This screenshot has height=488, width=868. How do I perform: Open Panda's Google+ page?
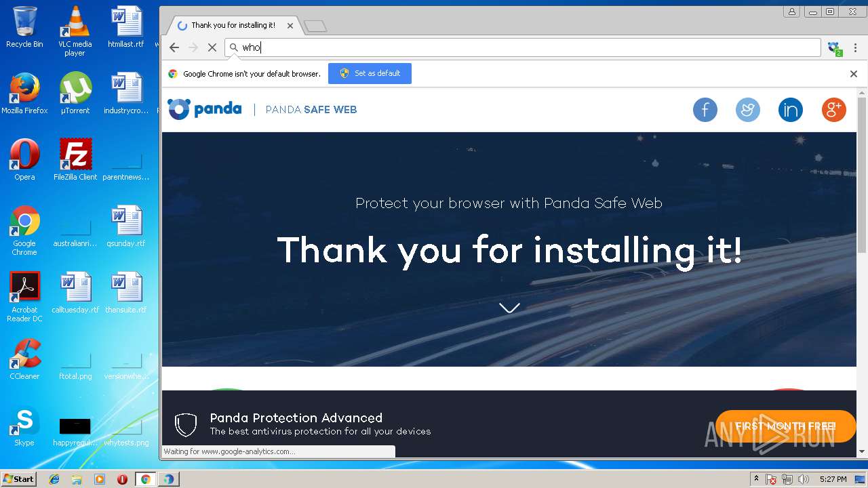pos(834,110)
